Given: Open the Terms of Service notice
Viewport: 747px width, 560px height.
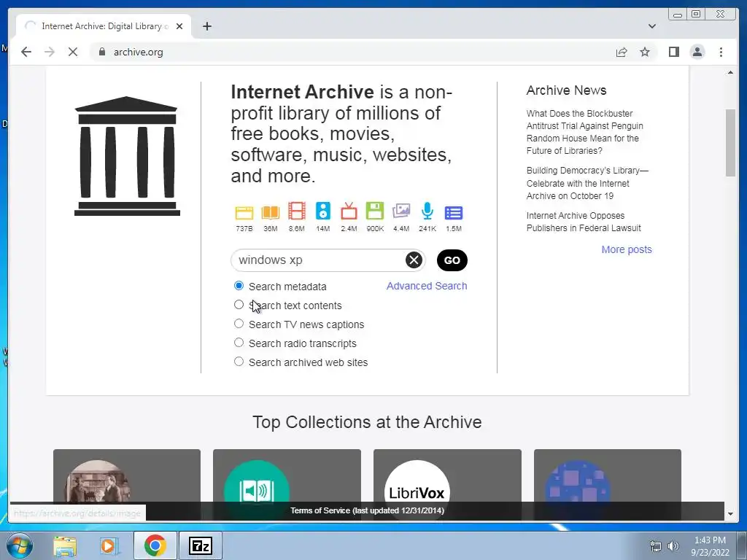Looking at the screenshot, I should [367, 510].
